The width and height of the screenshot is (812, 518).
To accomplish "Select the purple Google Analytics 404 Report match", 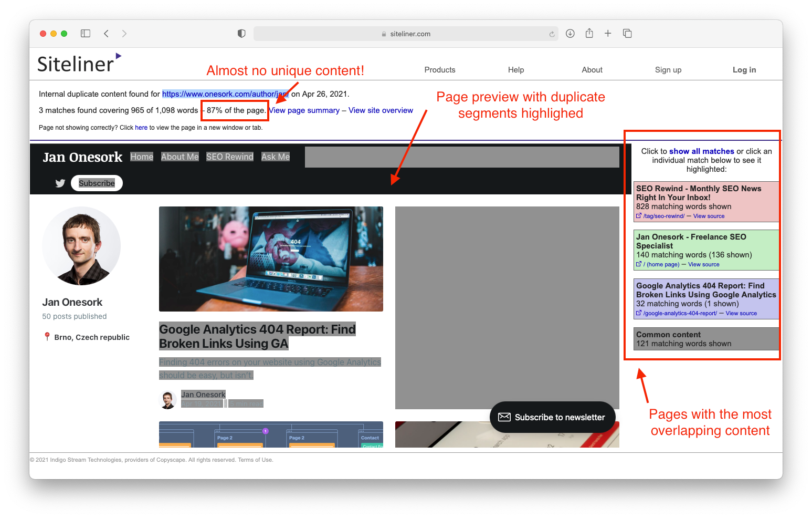I will (706, 299).
